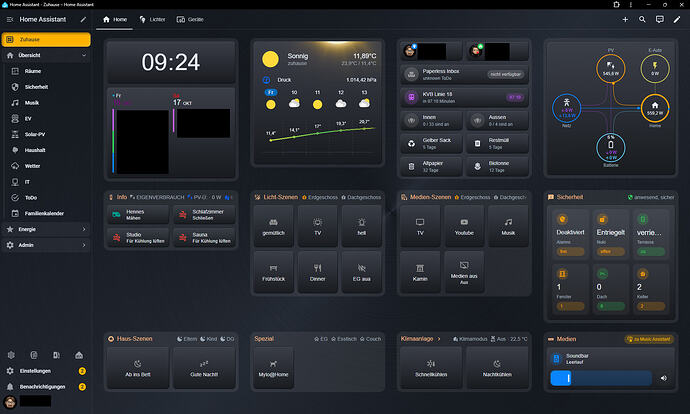Open the user profile avatar in the sidebar
This screenshot has width=690, height=414.
coord(10,401)
